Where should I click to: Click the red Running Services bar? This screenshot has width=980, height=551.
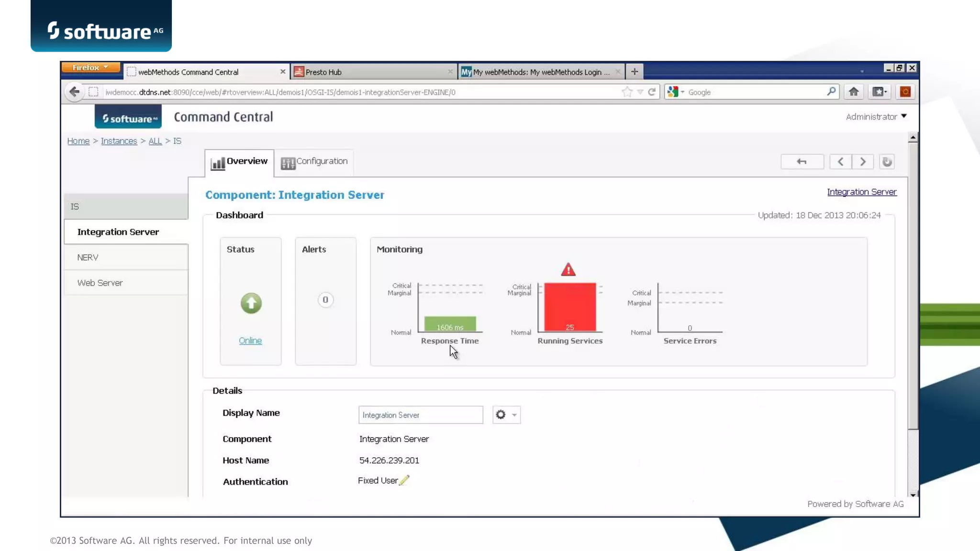coord(570,306)
